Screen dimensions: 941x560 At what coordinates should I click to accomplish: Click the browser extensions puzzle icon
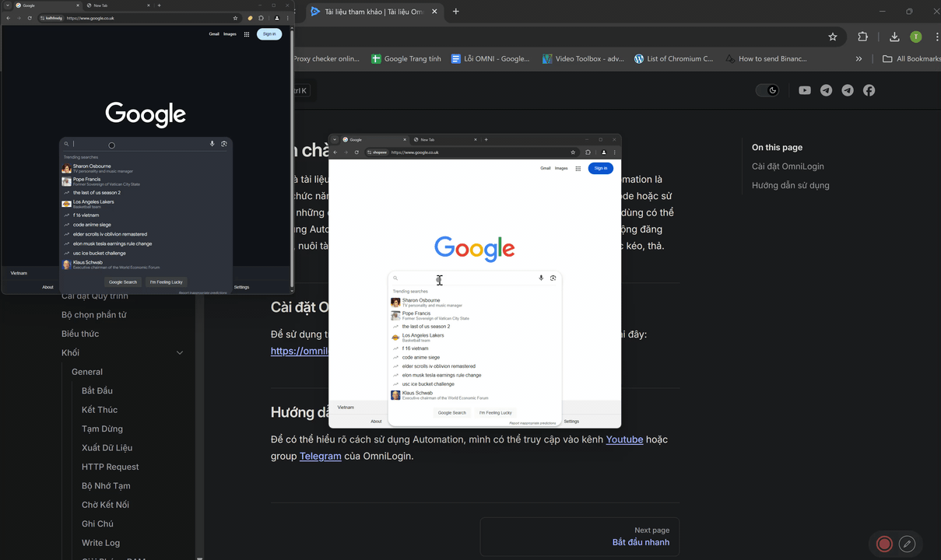coord(862,37)
